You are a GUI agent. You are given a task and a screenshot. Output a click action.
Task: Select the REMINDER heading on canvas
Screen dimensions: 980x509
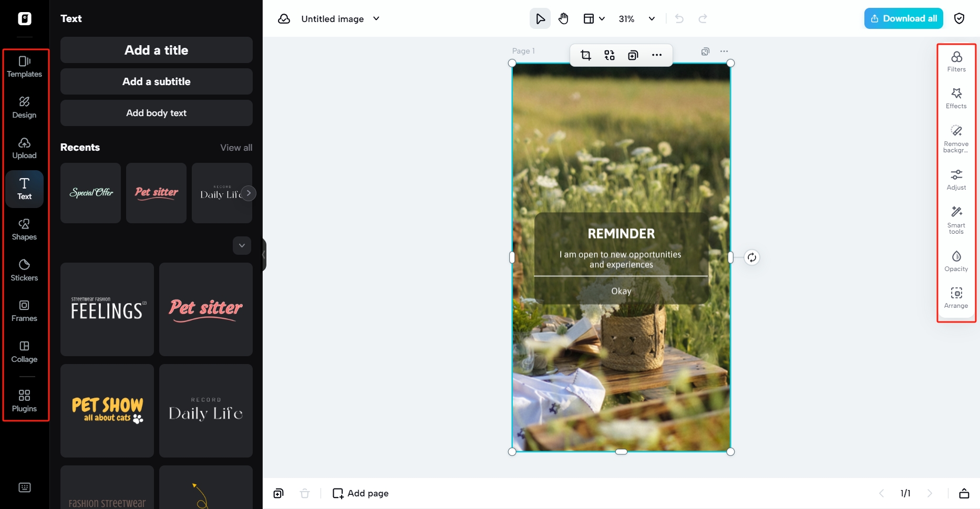(621, 234)
